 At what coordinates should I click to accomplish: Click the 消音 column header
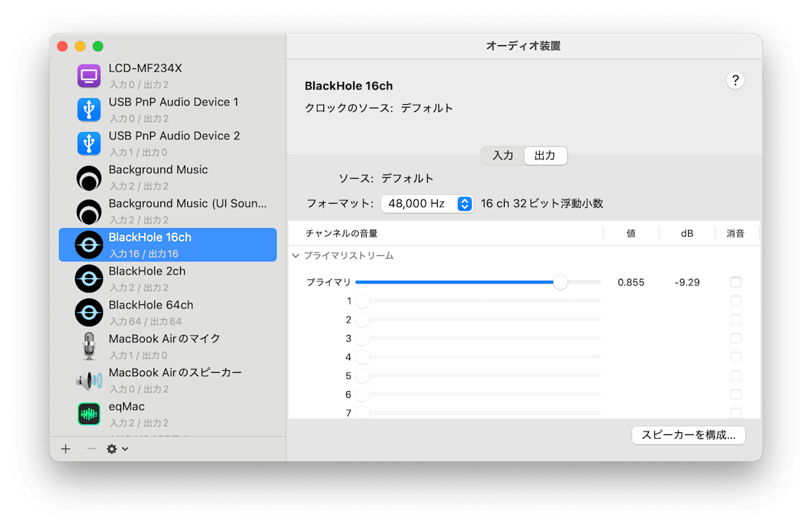736,233
